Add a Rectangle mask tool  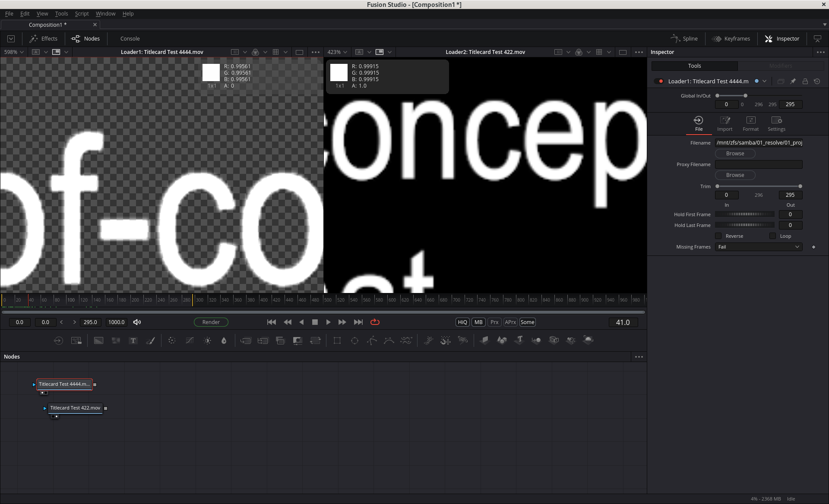pyautogui.click(x=337, y=340)
